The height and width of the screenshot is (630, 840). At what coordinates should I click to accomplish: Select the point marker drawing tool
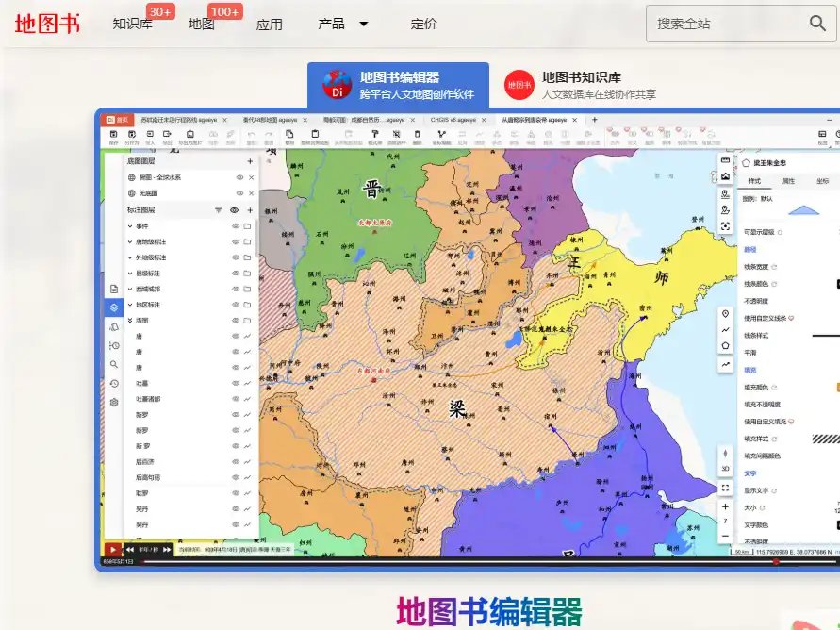pos(725,314)
